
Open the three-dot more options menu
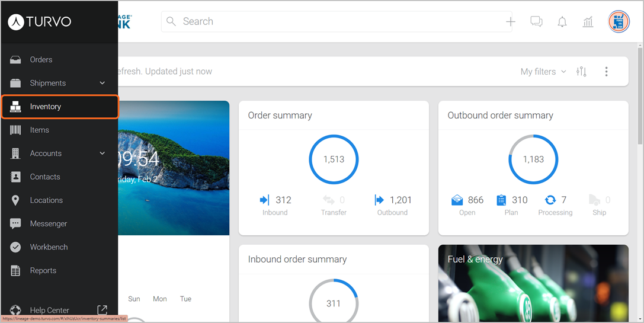(x=606, y=72)
